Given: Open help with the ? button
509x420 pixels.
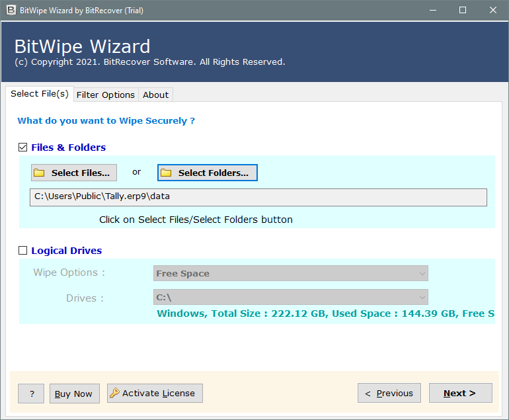Looking at the screenshot, I should pyautogui.click(x=31, y=394).
